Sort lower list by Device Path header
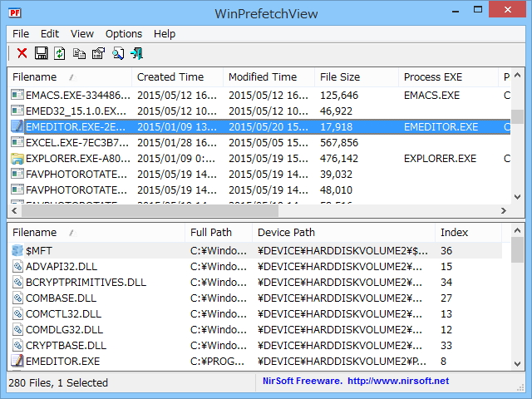The image size is (532, 399). [343, 233]
